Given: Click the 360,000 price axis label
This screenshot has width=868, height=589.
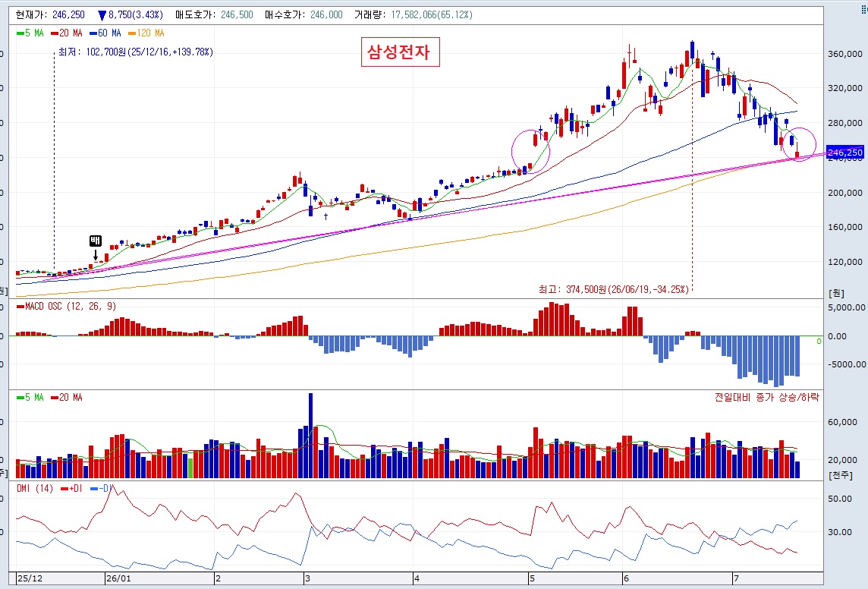Looking at the screenshot, I should (x=844, y=54).
